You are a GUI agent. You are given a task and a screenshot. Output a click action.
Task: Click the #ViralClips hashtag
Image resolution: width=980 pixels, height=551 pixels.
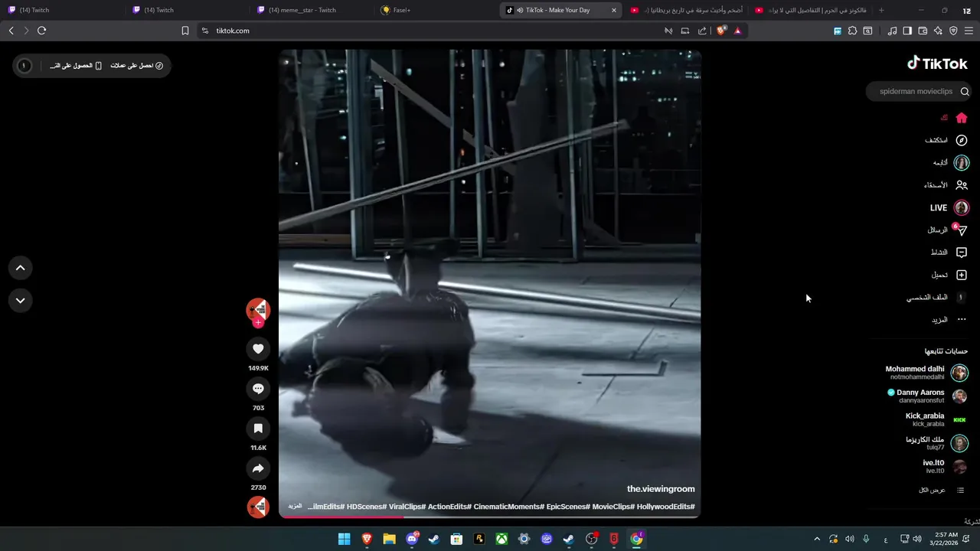pyautogui.click(x=407, y=507)
